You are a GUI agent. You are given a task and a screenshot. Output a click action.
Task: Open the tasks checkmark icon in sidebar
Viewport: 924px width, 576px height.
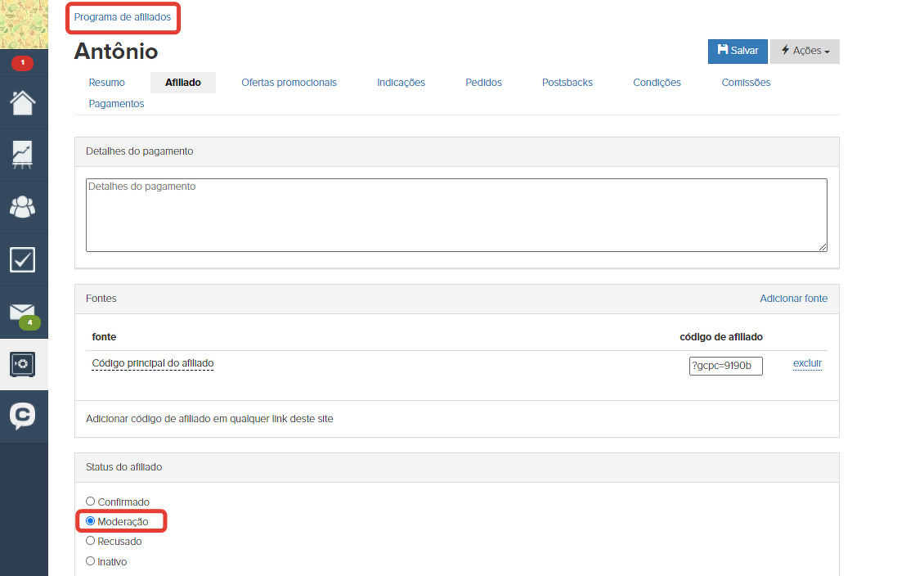[x=23, y=259]
